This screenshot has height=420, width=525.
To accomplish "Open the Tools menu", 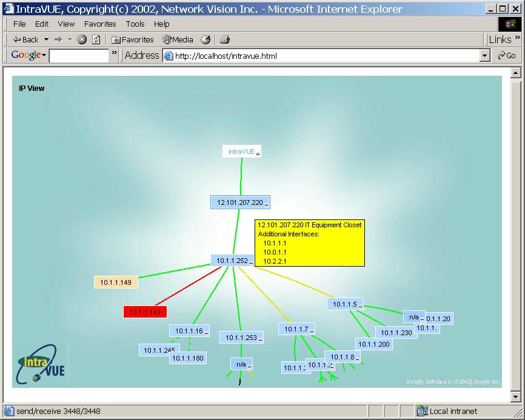I will [x=135, y=24].
